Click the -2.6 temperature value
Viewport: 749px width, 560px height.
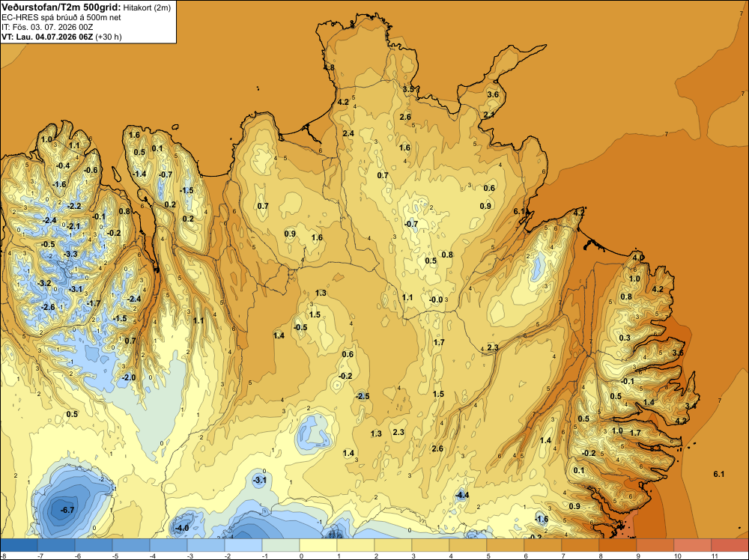tap(48, 307)
